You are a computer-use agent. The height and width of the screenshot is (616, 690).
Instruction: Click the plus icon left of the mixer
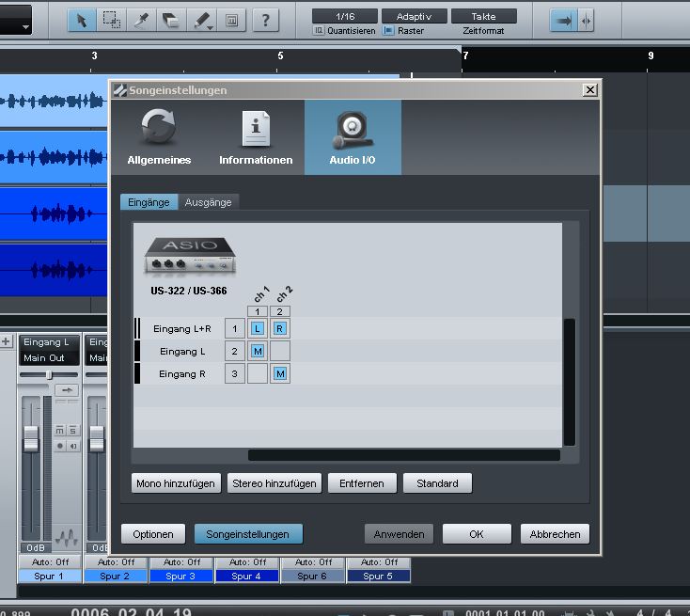pos(7,341)
